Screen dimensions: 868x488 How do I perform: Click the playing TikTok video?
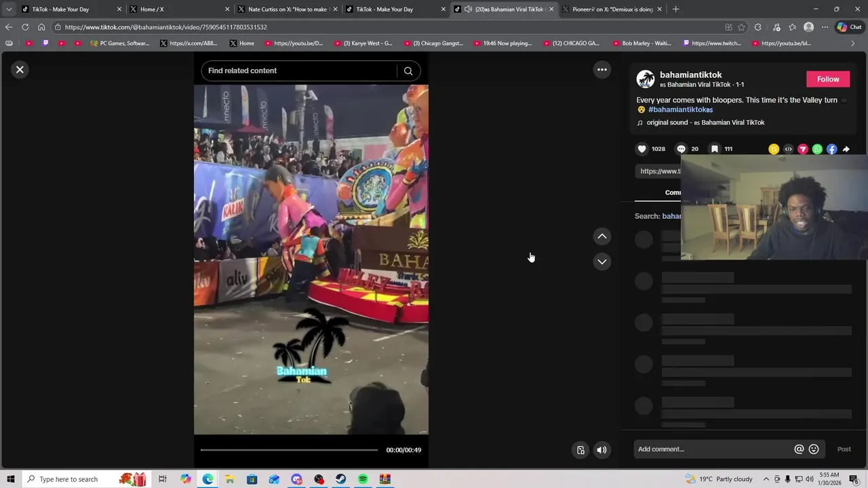311,260
